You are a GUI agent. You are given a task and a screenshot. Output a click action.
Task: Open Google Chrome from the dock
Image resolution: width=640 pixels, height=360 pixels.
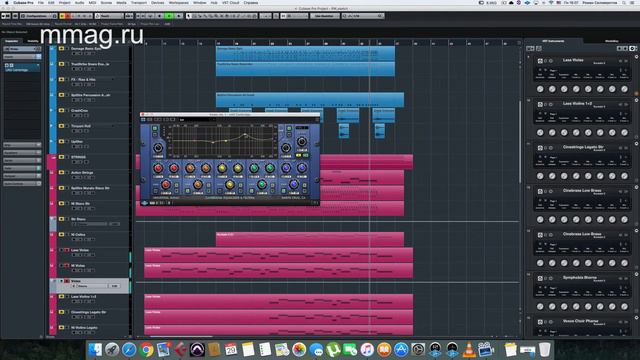point(146,350)
